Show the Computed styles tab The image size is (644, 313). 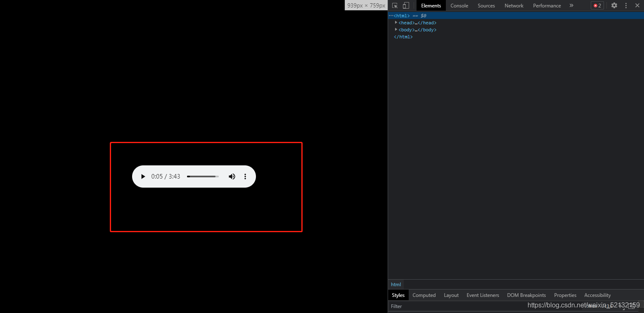coord(424,295)
